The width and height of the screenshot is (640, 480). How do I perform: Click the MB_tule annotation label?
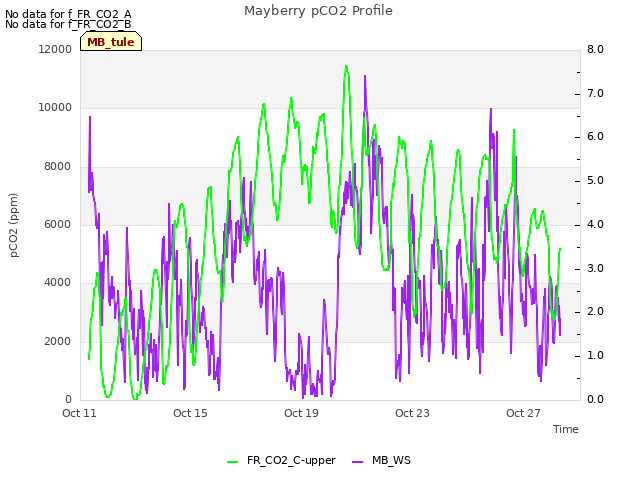click(111, 42)
